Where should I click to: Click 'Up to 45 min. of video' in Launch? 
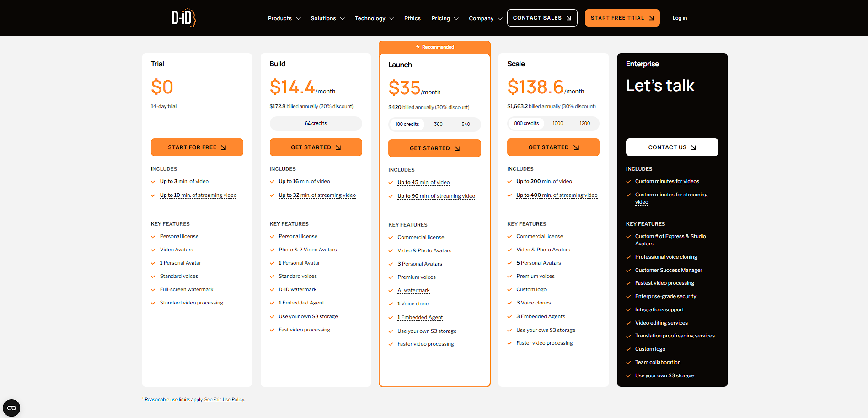(x=423, y=182)
